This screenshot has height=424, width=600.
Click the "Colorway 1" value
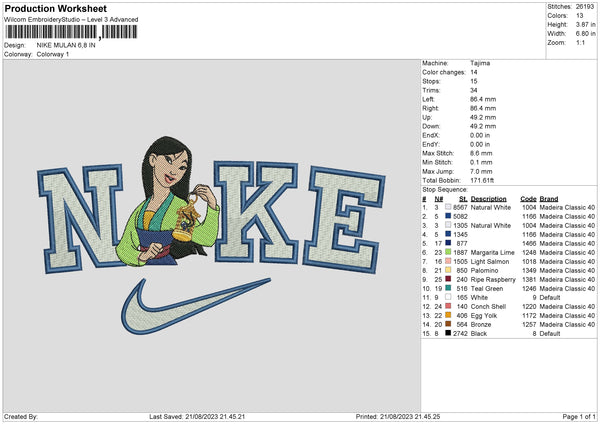pos(53,54)
